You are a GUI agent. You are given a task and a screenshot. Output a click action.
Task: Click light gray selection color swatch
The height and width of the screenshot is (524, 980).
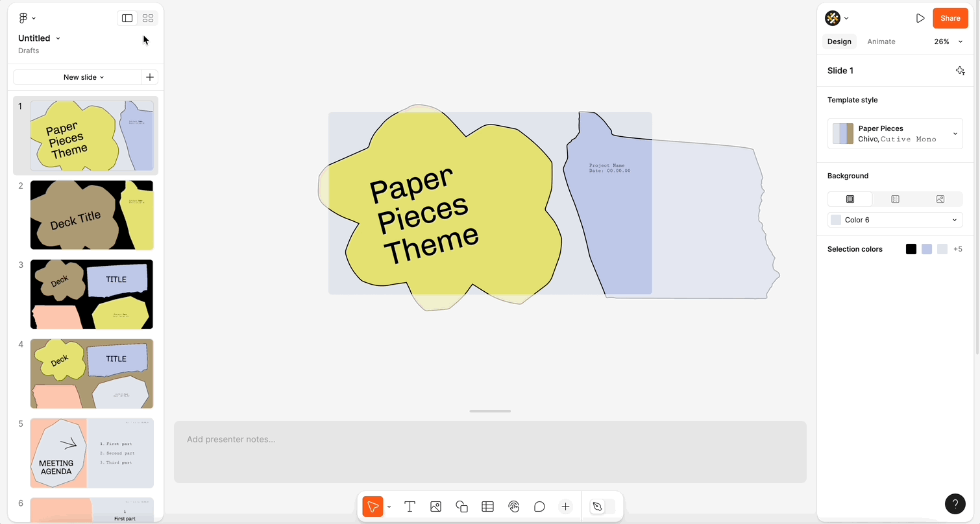[942, 249]
